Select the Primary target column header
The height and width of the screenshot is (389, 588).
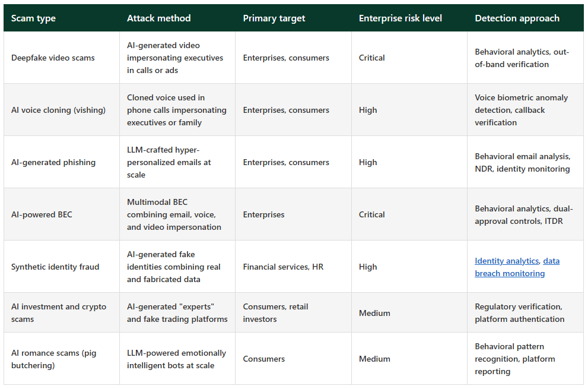click(274, 18)
